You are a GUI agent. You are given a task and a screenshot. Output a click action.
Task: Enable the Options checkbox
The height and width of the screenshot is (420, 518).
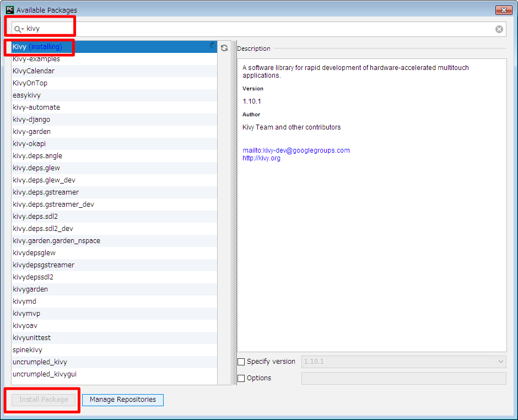[x=241, y=378]
